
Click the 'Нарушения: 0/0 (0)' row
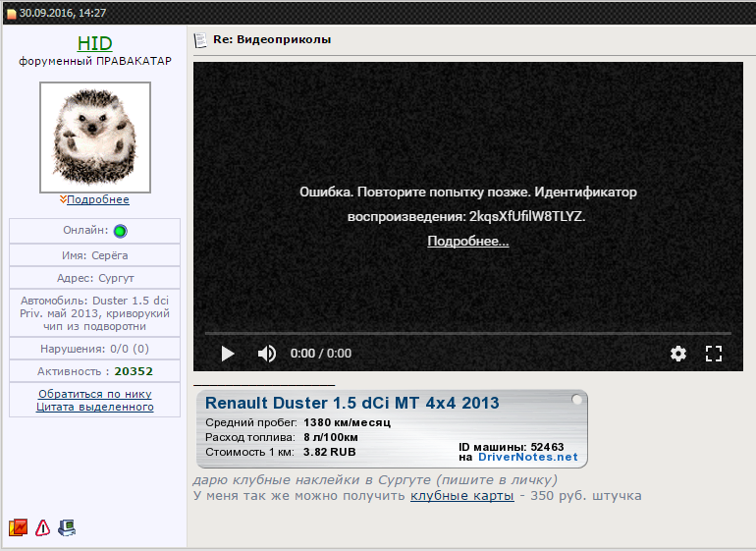[95, 349]
